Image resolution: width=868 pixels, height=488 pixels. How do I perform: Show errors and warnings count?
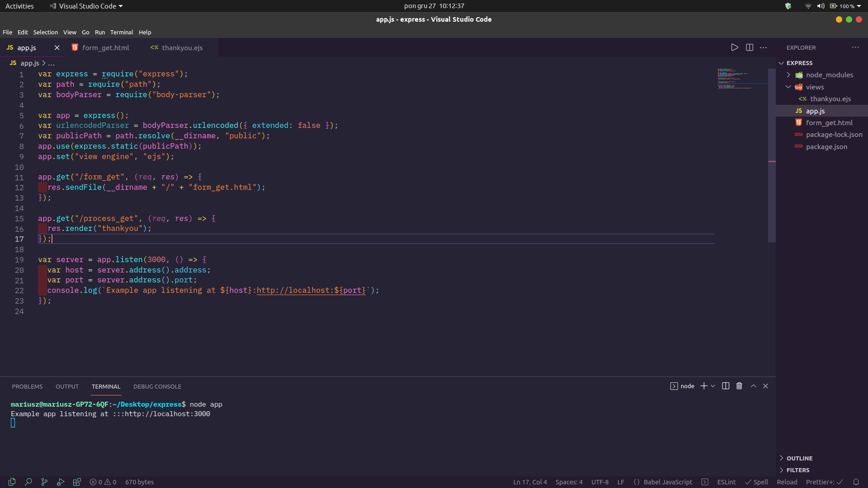point(103,482)
